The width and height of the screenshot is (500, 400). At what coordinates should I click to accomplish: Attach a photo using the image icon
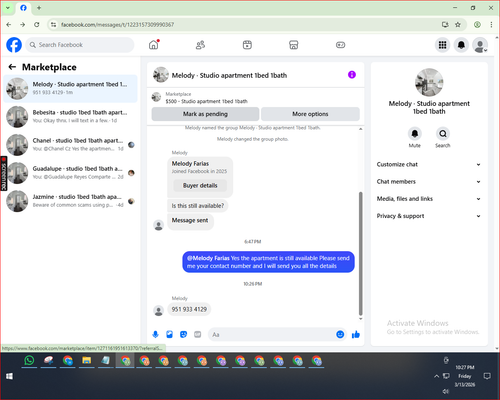(169, 334)
